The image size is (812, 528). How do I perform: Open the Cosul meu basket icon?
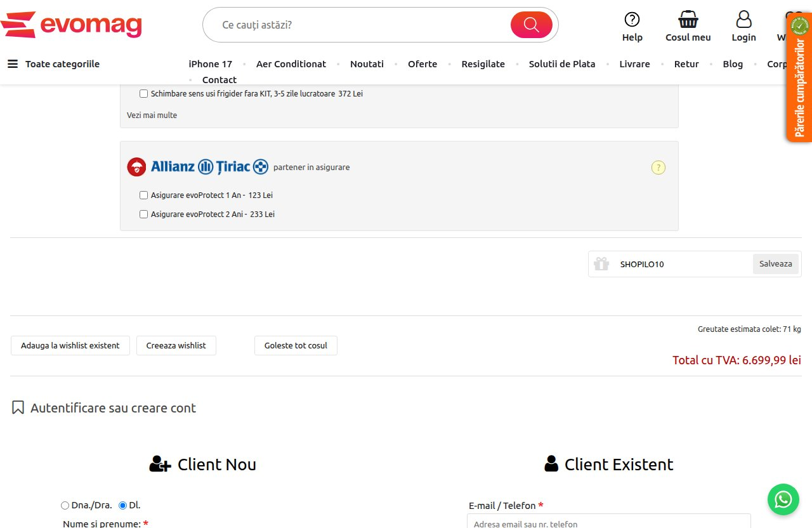coord(688,20)
